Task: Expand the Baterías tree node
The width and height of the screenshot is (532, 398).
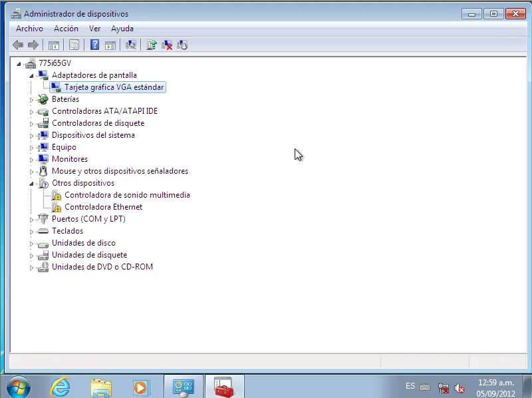Action: [33, 99]
